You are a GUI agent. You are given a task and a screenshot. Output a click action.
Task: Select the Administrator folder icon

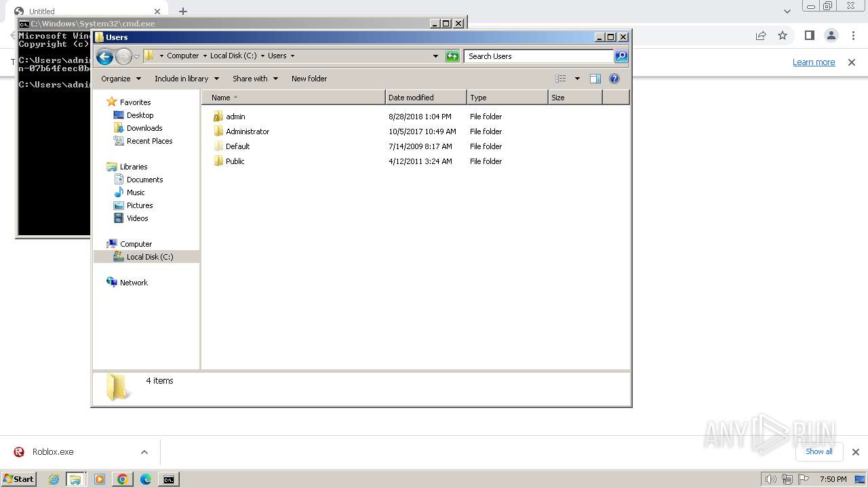click(x=218, y=131)
